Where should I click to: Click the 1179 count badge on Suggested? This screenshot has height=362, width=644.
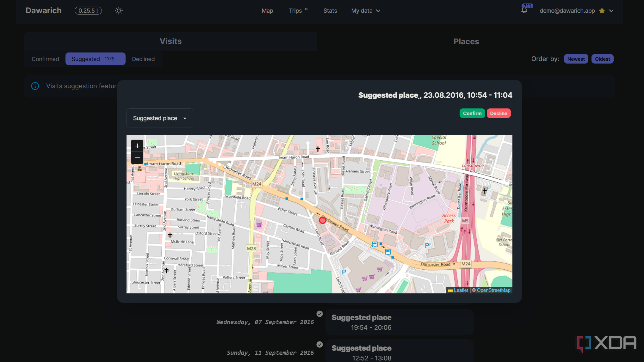109,59
